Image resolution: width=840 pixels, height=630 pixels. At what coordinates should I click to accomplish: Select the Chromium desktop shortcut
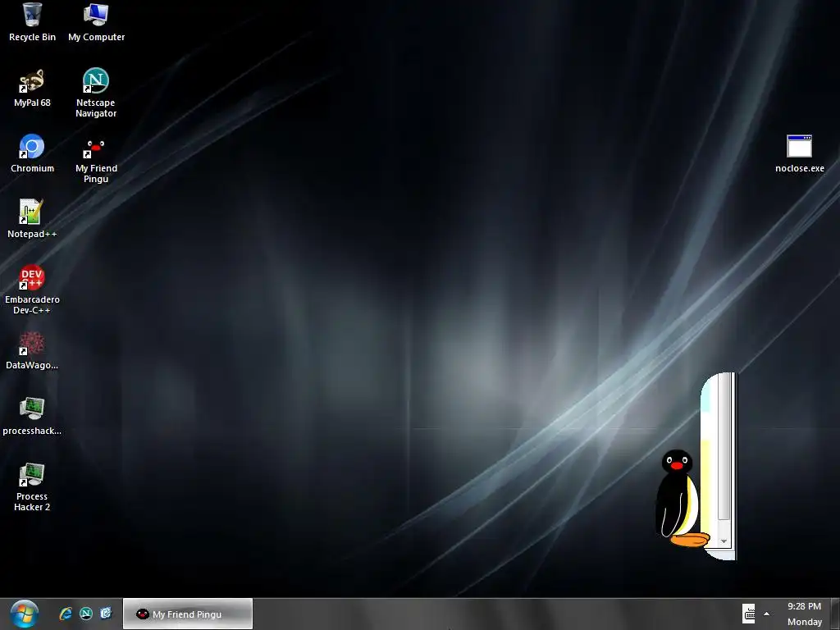coord(32,153)
